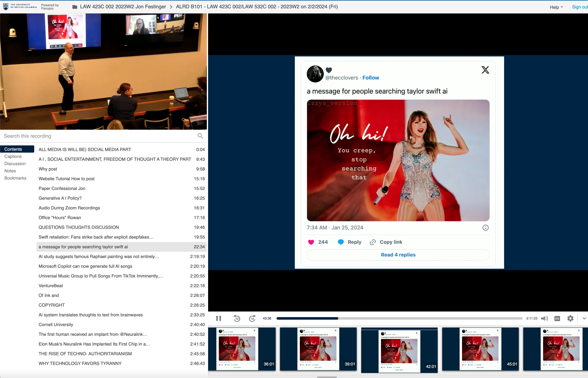Viewport: 588px width, 378px height.
Task: Jump to thumbnail at 42:01
Action: (399, 350)
